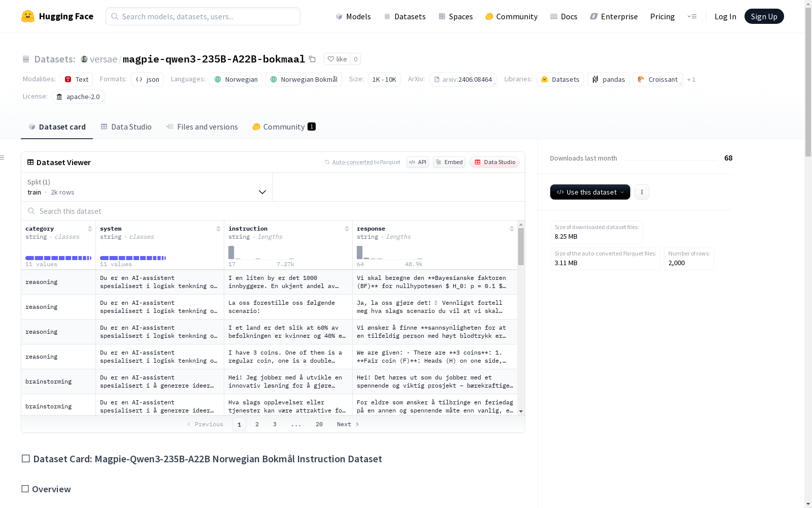The height and width of the screenshot is (508, 812).
Task: Filter by the Text modality tag
Action: click(x=77, y=79)
